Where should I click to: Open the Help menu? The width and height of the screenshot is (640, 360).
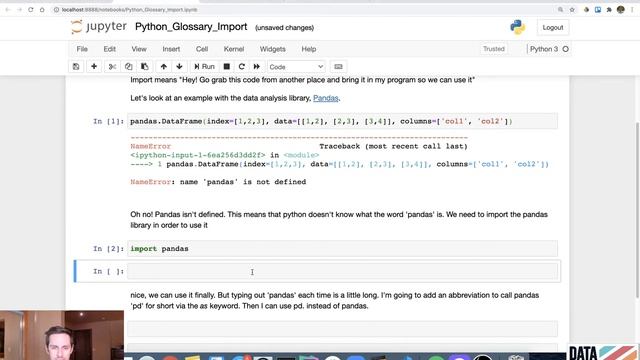tap(309, 49)
